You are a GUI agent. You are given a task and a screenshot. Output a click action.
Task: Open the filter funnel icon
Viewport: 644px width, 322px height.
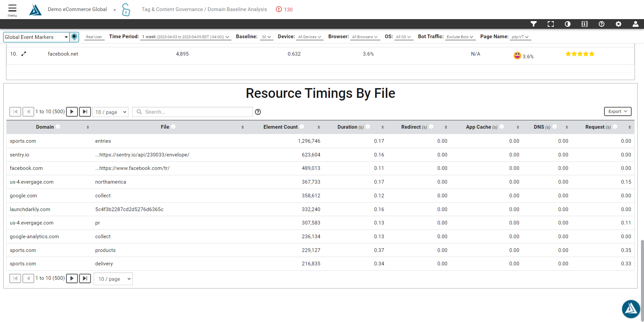[534, 24]
